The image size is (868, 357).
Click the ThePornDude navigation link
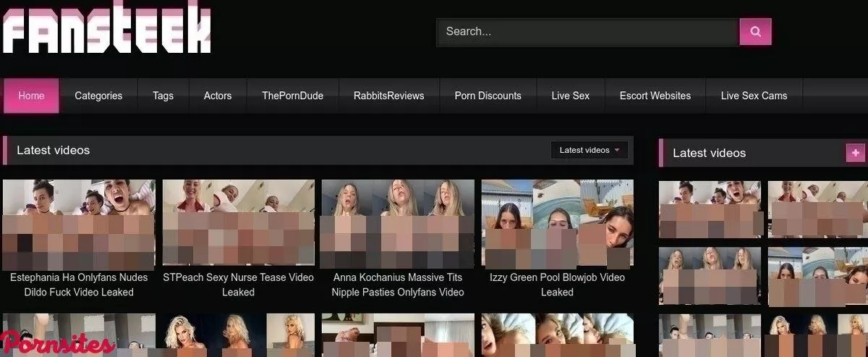292,96
